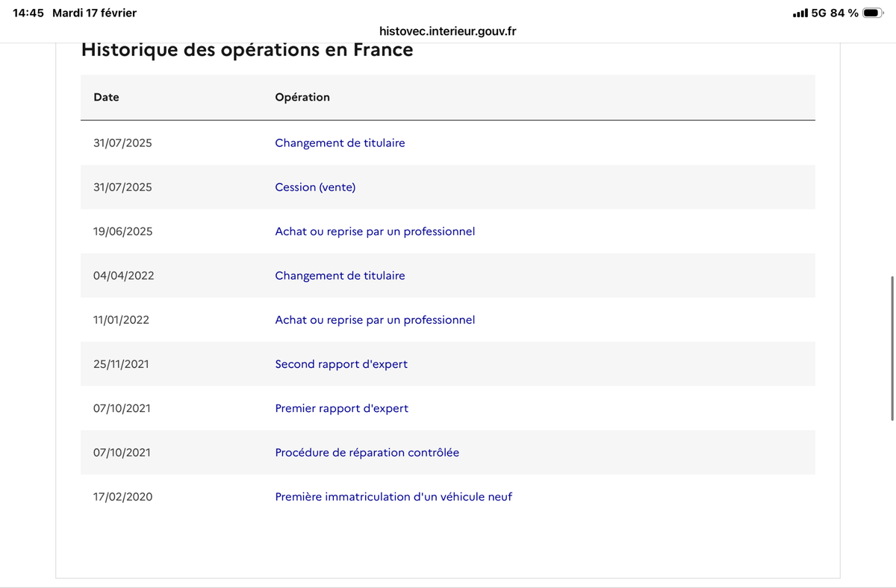This screenshot has width=896, height=588.
Task: Open Achat ou reprise par un professionnel 19/06/2025
Action: click(x=375, y=231)
